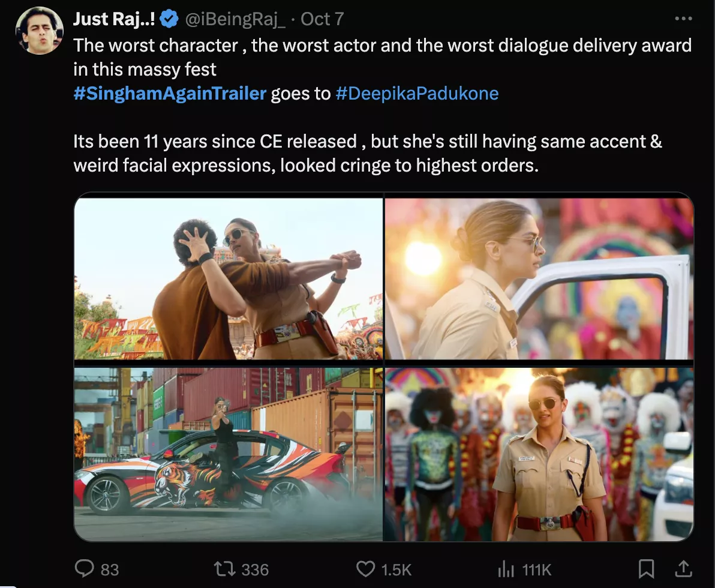
Task: Open the #SinghamAgainTrailer hashtag
Action: tap(170, 94)
